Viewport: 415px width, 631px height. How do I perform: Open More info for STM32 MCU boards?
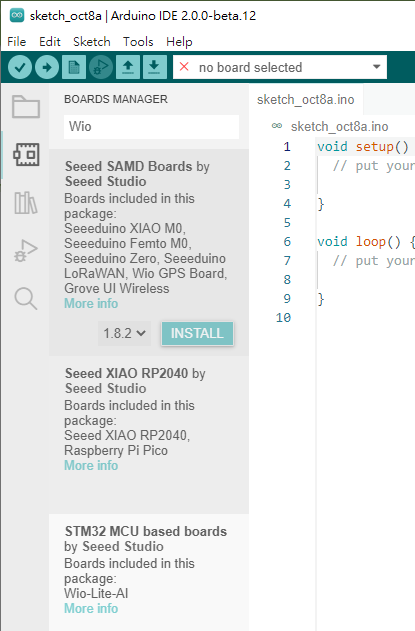91,608
